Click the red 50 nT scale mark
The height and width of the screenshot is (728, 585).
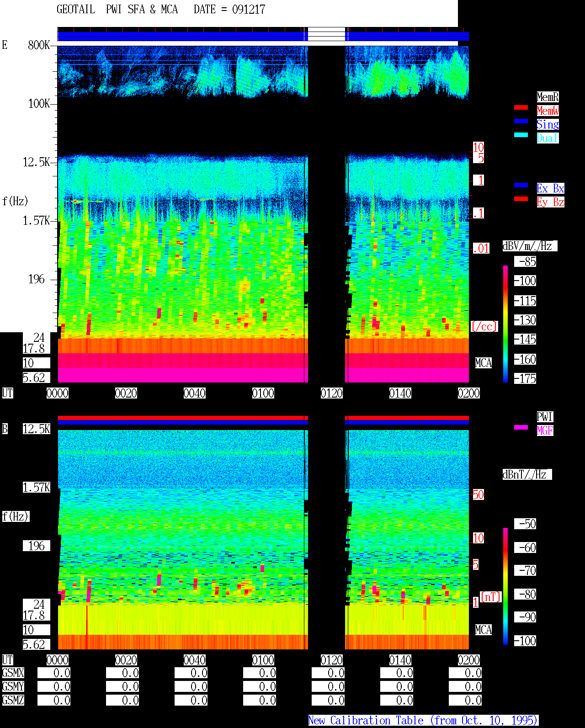478,494
